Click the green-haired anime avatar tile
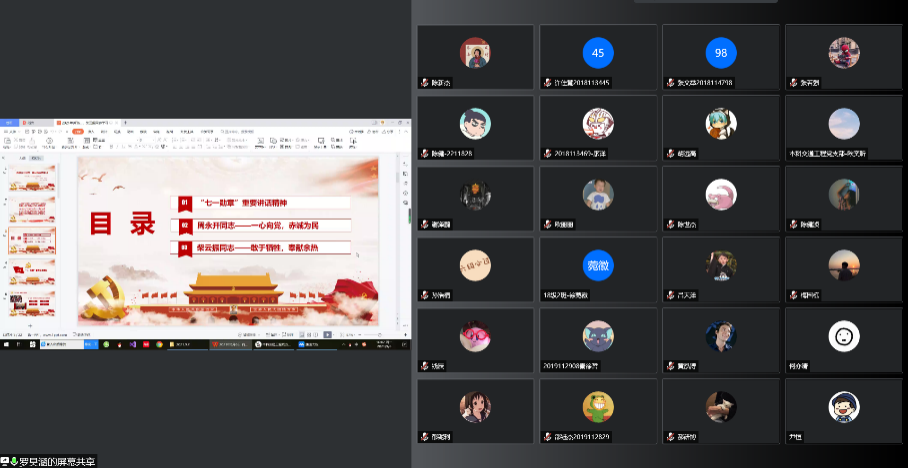This screenshot has width=908, height=468. pos(720,123)
